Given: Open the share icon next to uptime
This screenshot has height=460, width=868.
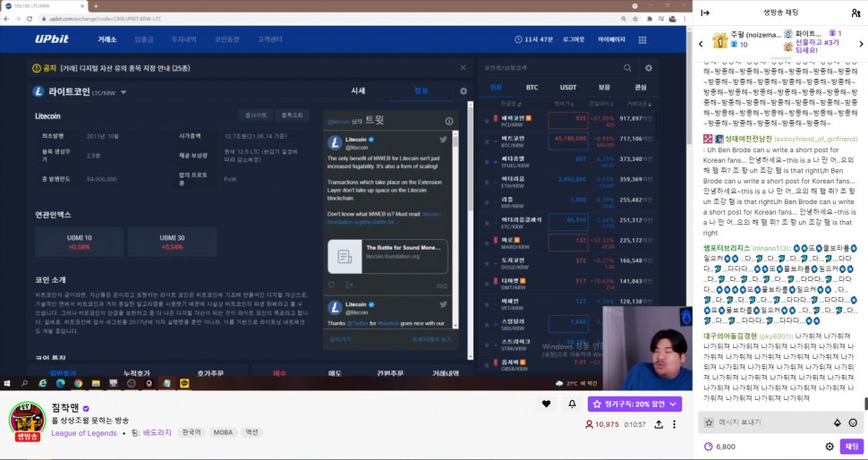Looking at the screenshot, I should [x=659, y=424].
